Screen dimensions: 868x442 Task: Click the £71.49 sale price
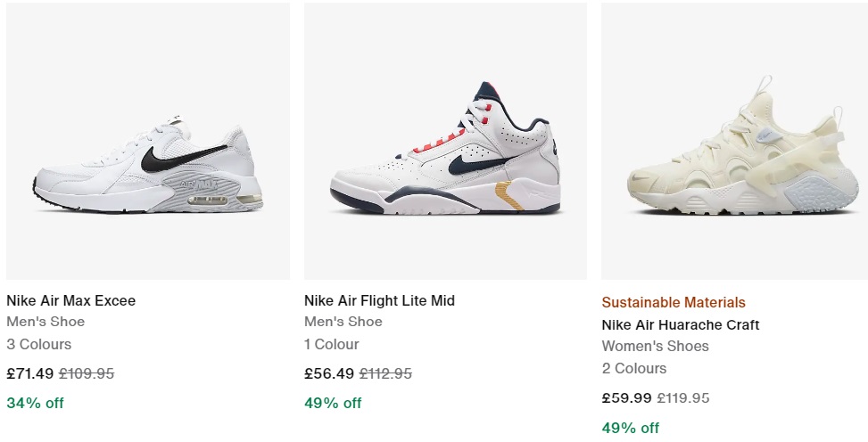[x=30, y=373]
